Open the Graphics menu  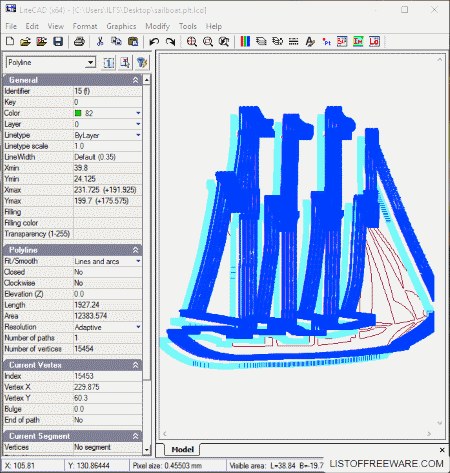(121, 26)
